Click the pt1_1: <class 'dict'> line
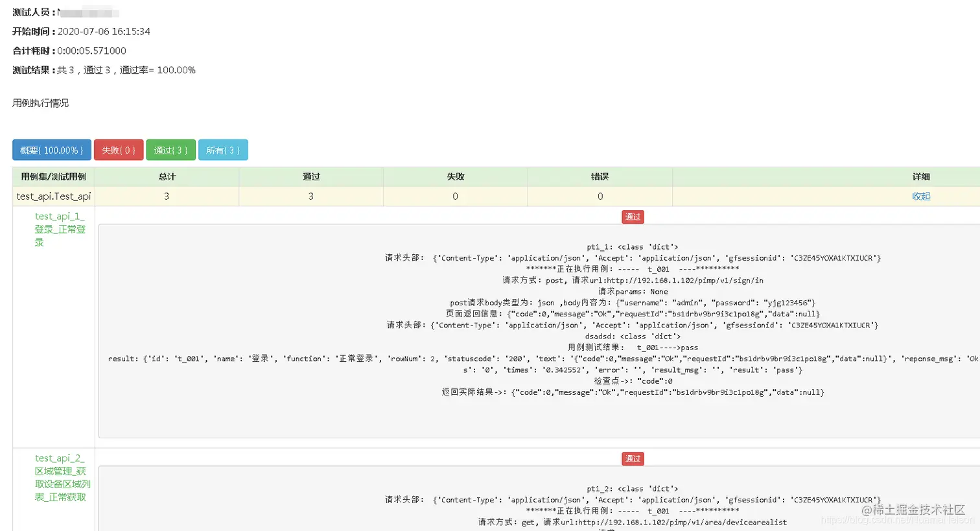980x531 pixels. click(633, 247)
